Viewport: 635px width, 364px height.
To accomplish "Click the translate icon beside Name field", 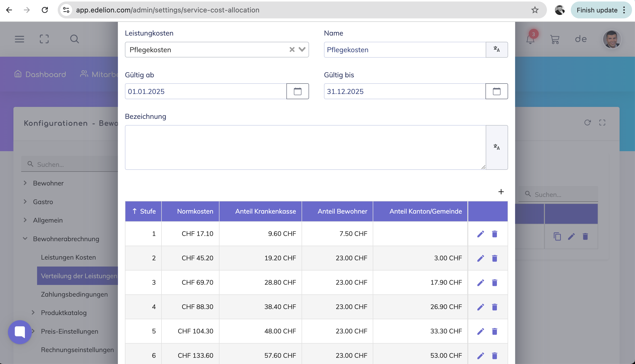I will point(496,49).
